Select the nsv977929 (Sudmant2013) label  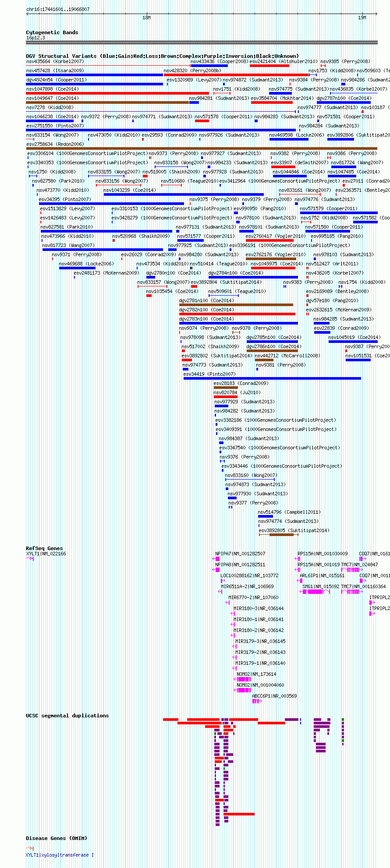point(244,402)
